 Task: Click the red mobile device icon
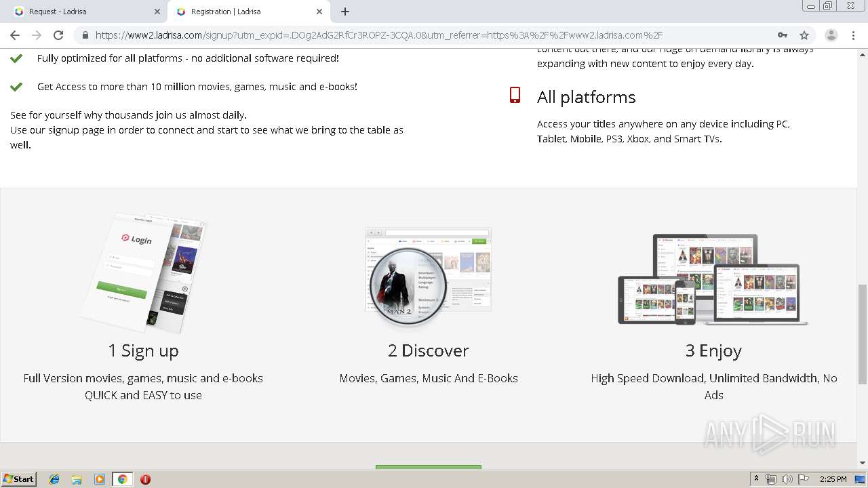[515, 96]
